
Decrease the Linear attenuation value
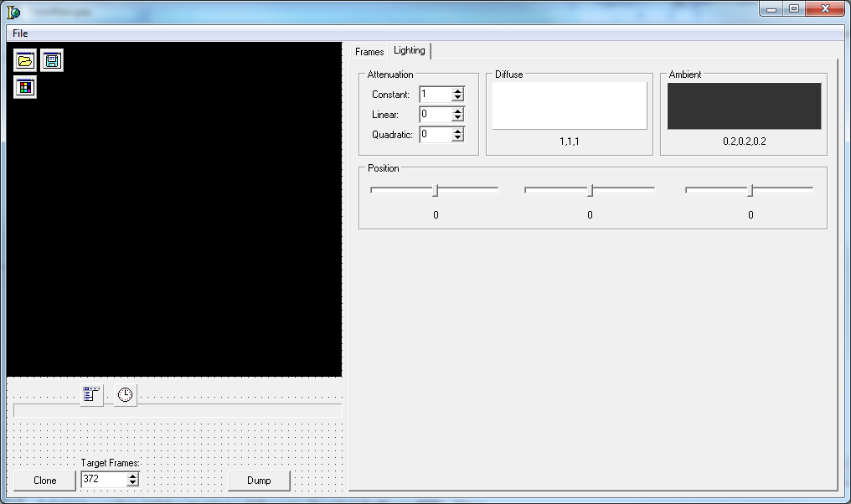pos(457,118)
